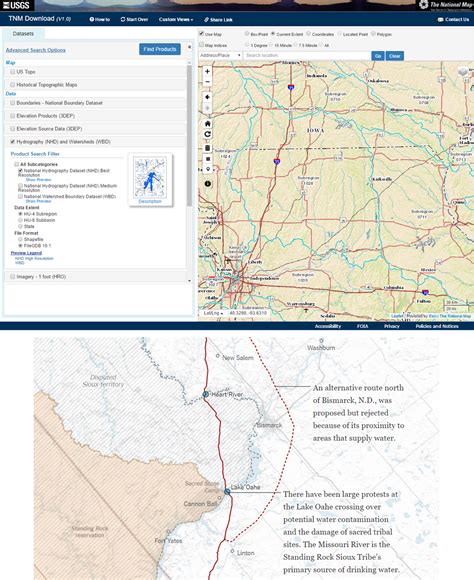This screenshot has height=580, width=474.
Task: Open the Custom Views menu
Action: point(176,19)
